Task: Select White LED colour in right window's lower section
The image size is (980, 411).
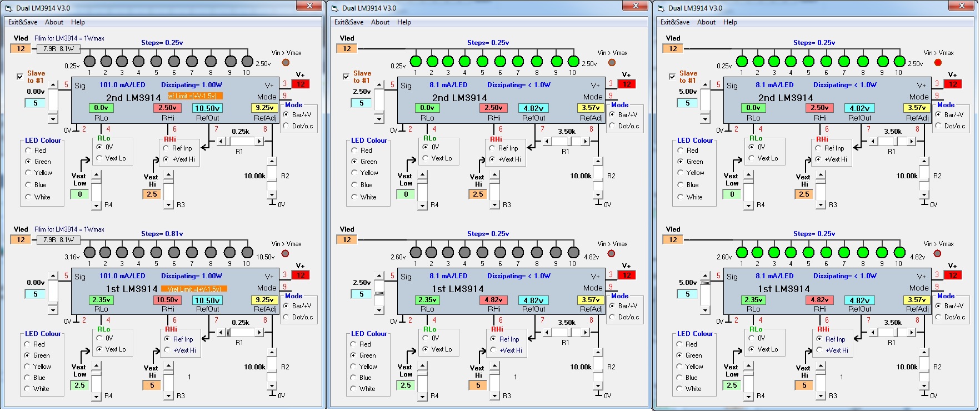Action: [679, 388]
